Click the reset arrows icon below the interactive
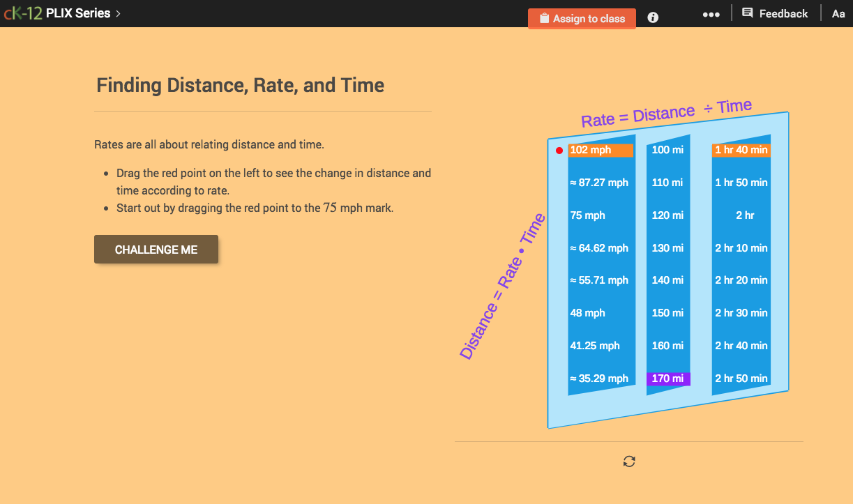This screenshot has width=853, height=504. [628, 461]
